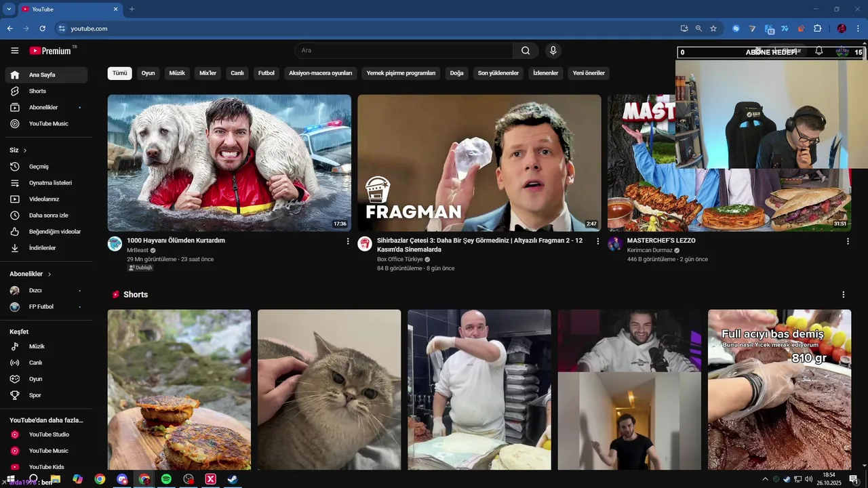Screen dimensions: 868x488
Task: Open Chrome tab search dropdown
Action: pos(9,9)
